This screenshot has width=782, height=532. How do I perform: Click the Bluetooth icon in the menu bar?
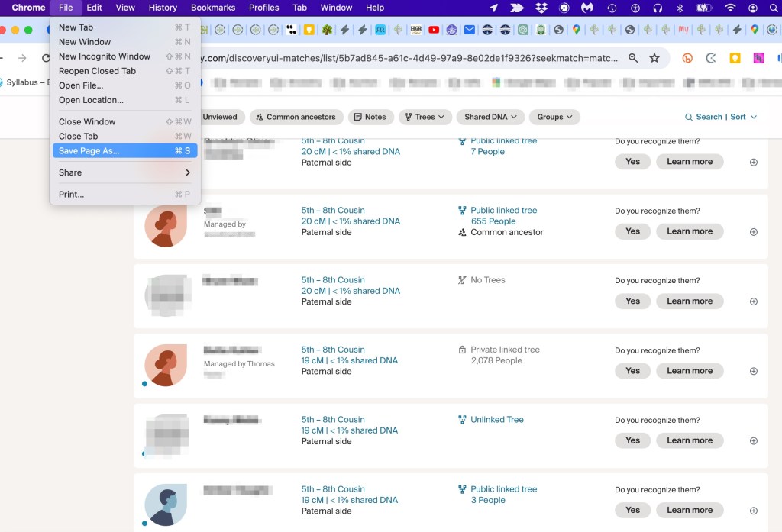[x=680, y=8]
